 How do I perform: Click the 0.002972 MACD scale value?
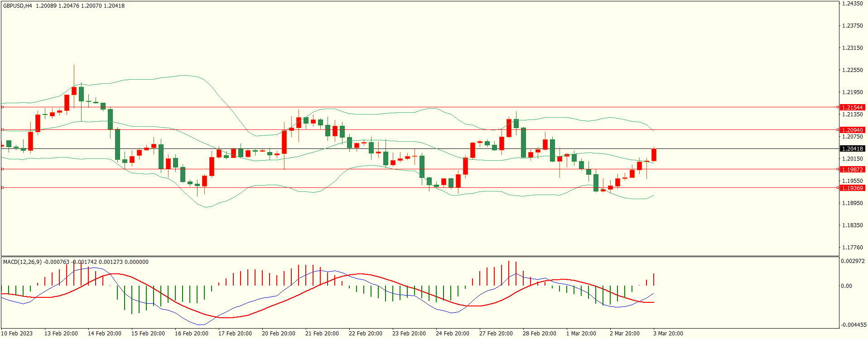(x=853, y=262)
